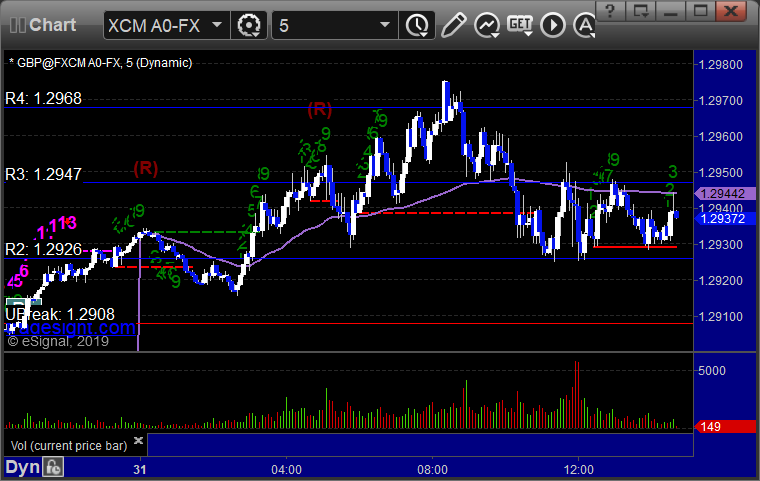Viewport: 760px width, 481px height.
Task: Minimize the chart window
Action: click(x=670, y=10)
